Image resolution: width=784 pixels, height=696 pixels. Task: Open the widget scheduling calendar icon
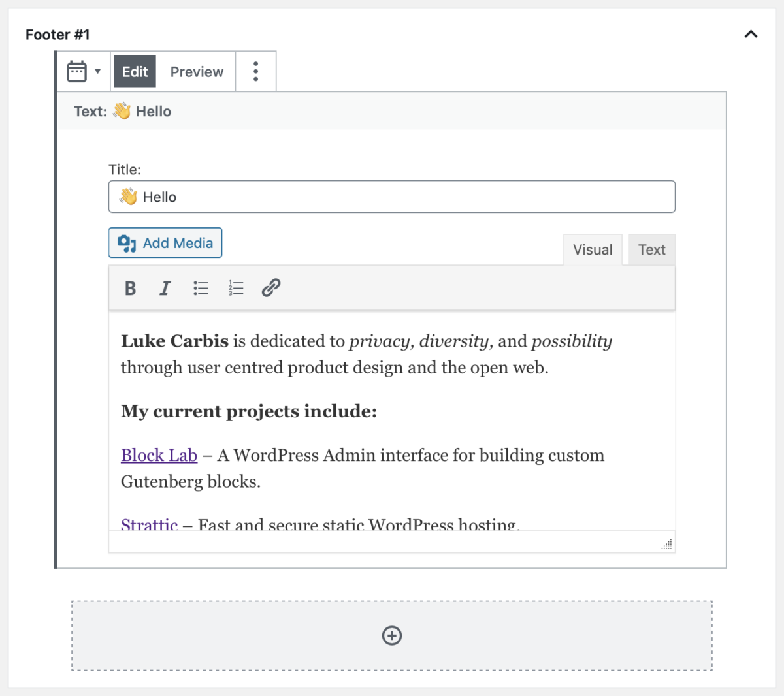click(76, 71)
